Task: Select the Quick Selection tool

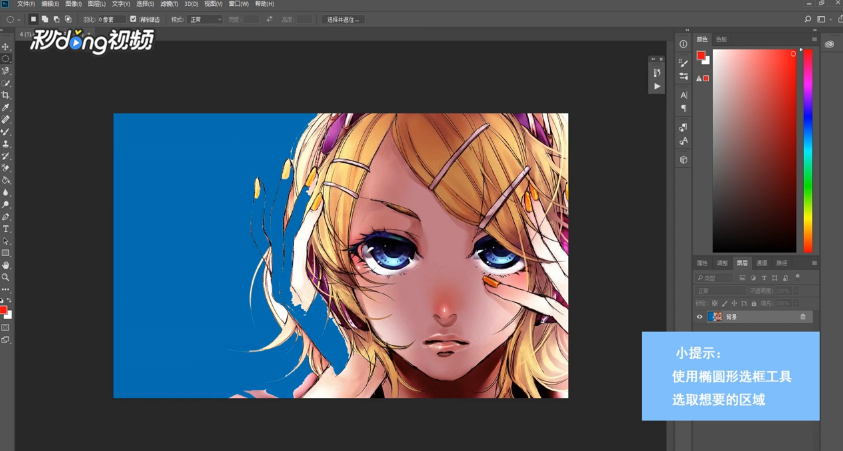Action: (x=5, y=83)
